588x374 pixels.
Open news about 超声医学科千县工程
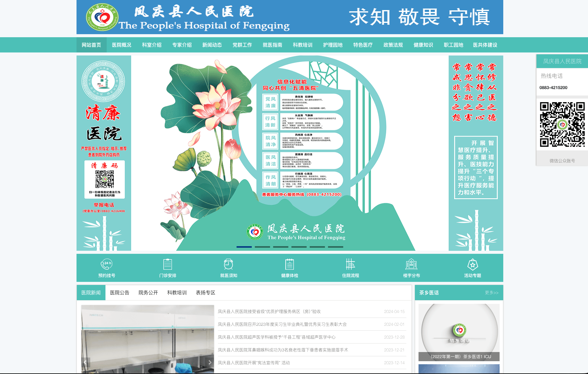pos(277,337)
